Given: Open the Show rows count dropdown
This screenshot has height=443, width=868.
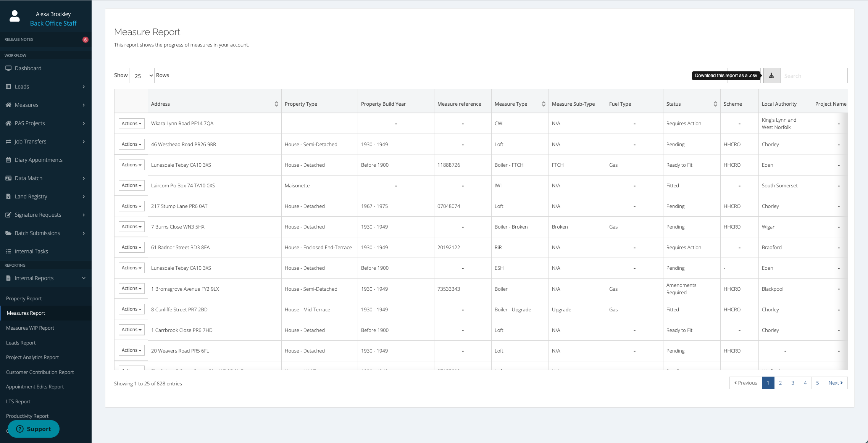Looking at the screenshot, I should click(x=142, y=76).
